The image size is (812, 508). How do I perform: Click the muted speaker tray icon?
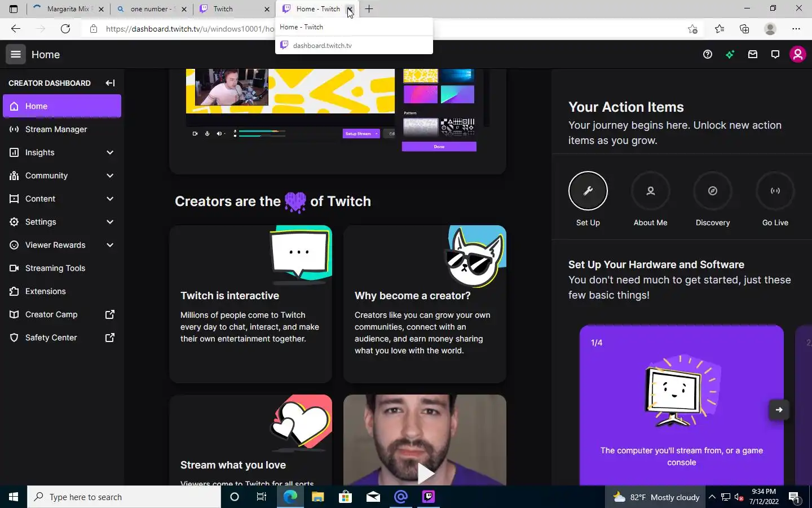click(x=739, y=497)
